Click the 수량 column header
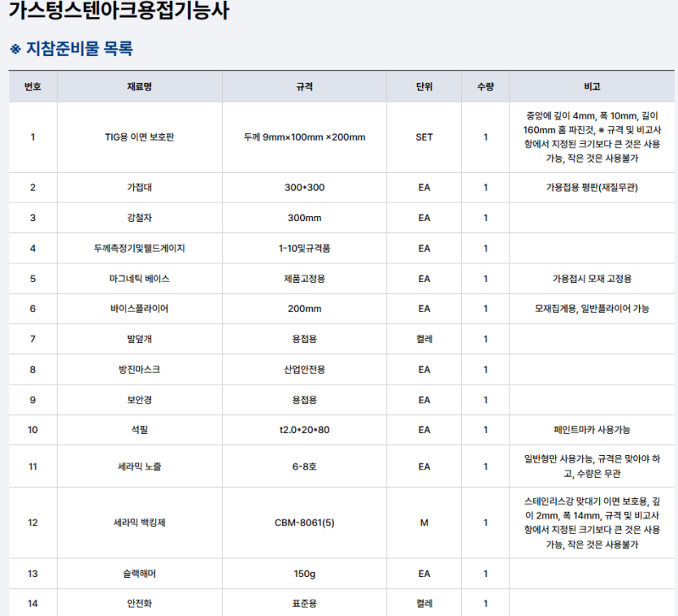This screenshot has height=616, width=678. coord(486,86)
